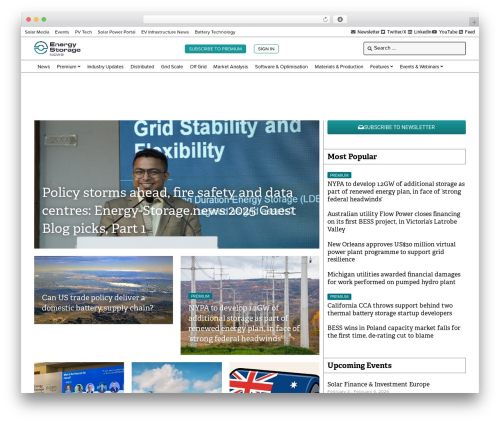Open the US trade policy battery supply chain article
500x423 pixels.
click(x=103, y=290)
